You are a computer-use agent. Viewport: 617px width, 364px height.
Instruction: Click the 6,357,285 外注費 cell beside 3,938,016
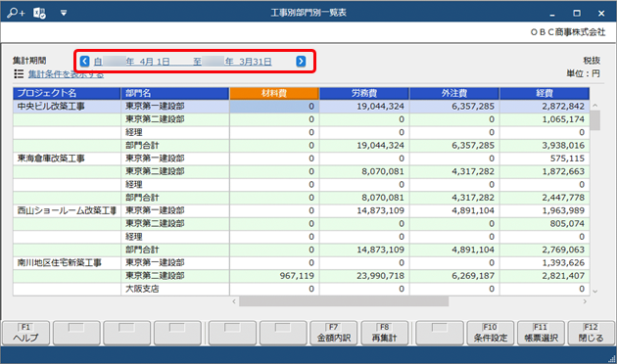click(454, 146)
